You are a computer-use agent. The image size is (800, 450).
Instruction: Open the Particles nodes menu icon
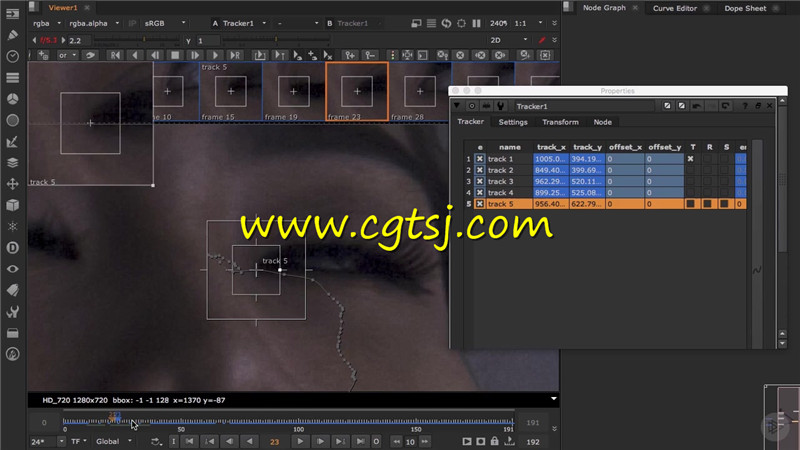coord(13,227)
